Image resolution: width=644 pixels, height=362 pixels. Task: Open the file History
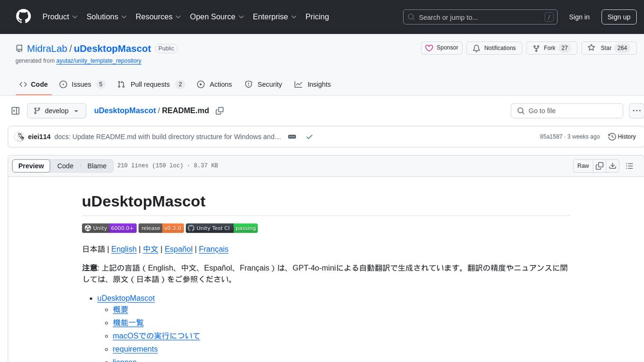click(x=622, y=136)
